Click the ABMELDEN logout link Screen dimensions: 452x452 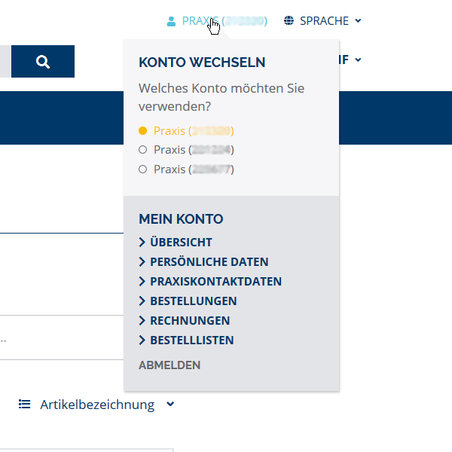pyautogui.click(x=170, y=365)
